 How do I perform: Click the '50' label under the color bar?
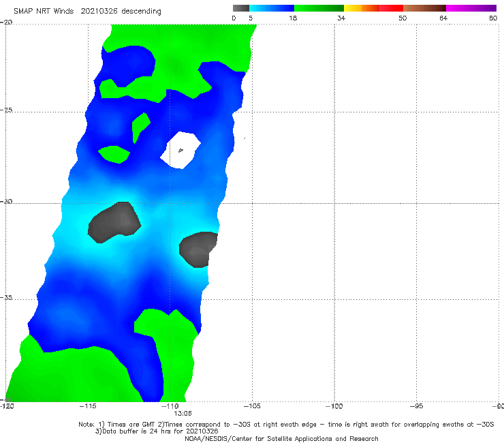pos(403,18)
